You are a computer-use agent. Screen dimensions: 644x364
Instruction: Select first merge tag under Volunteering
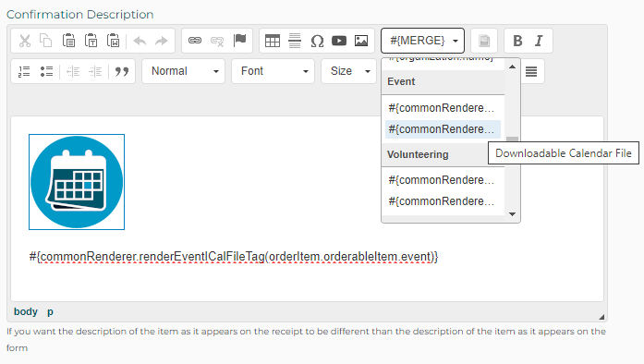pyautogui.click(x=442, y=180)
